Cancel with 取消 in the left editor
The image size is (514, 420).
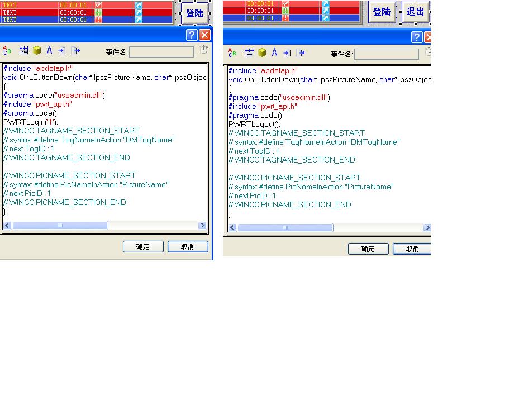188,247
